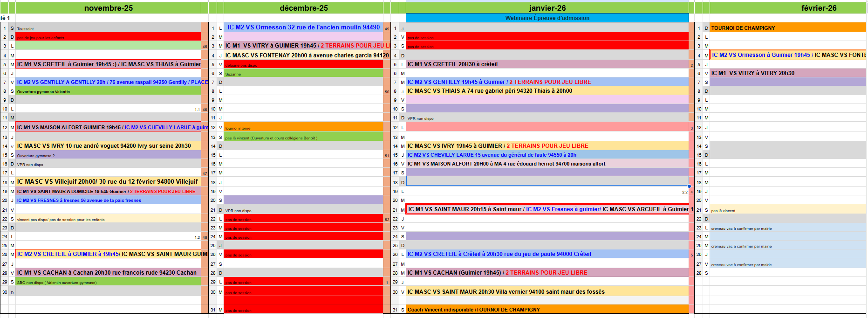868x318 pixels.
Task: Select the janvier-26 header cell
Action: pos(547,8)
